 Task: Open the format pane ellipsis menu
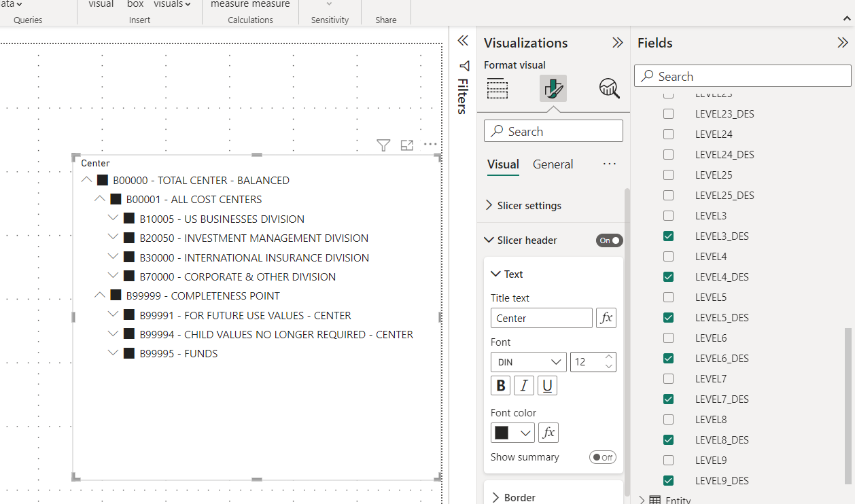click(x=610, y=164)
